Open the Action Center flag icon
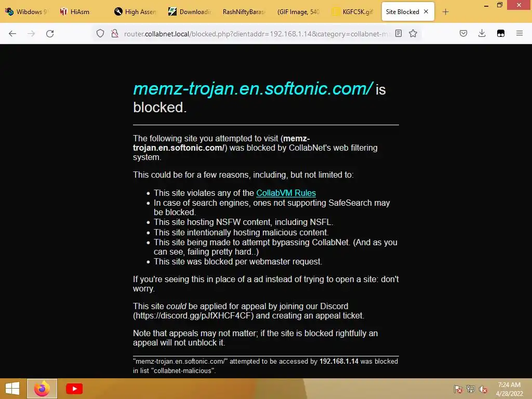Screen dimensions: 532x399 point(458,389)
